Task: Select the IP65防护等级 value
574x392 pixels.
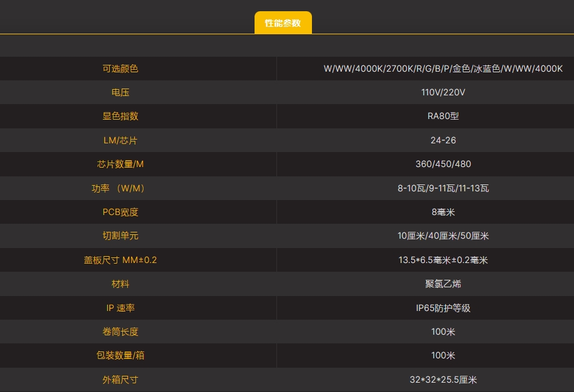Action: pos(443,308)
